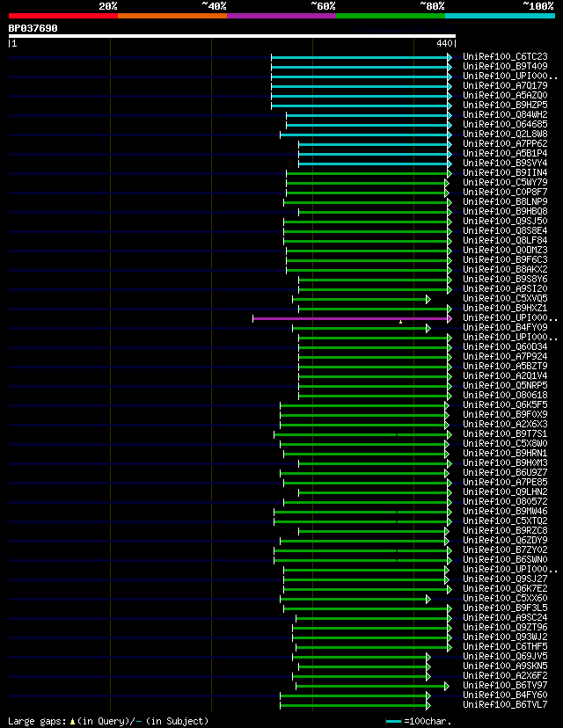This screenshot has width=563, height=728.
Task: Open hit UniRef100_B9F6C3
Action: pos(506,259)
